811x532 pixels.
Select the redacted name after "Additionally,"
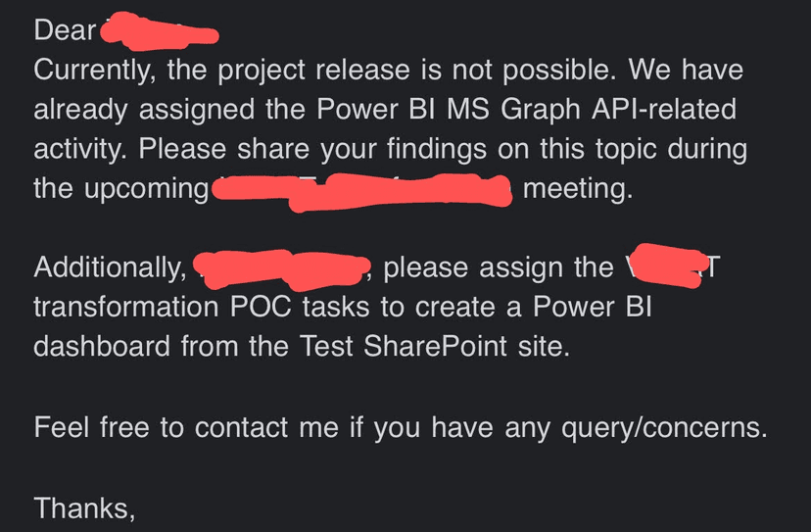click(281, 266)
